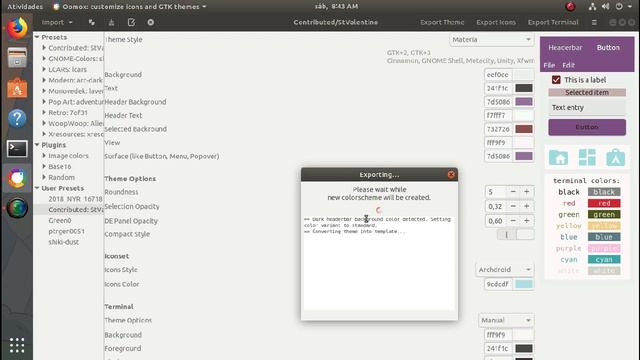This screenshot has height=360, width=640.
Task: Select the Green0 user preset
Action: tap(60, 220)
